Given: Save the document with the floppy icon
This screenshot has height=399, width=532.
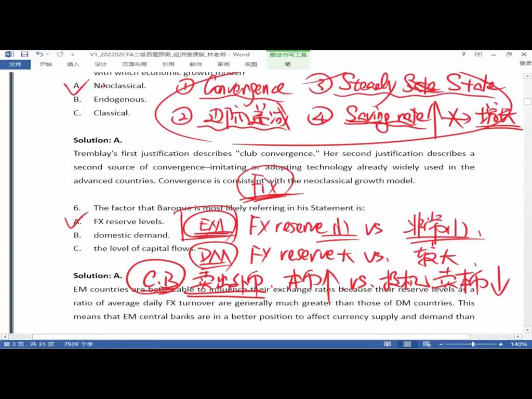Looking at the screenshot, I should tap(24, 54).
